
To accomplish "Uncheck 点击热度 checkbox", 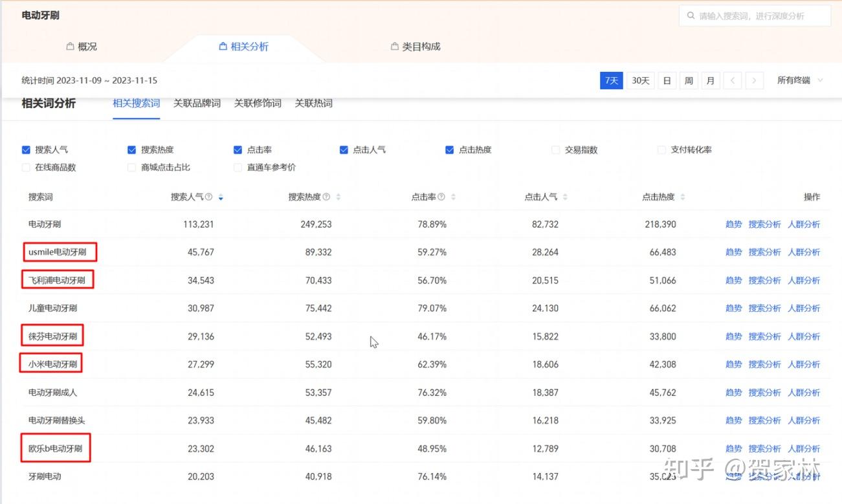I will [450, 149].
